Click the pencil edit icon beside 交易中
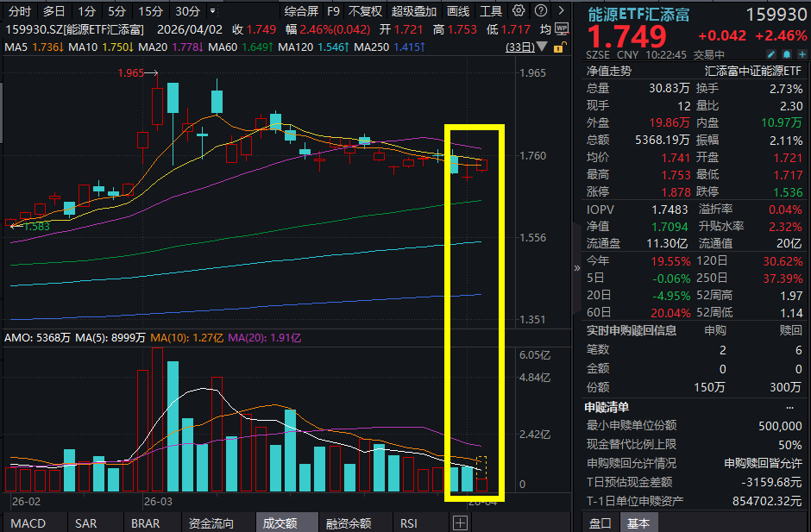Viewport: 811px width, 532px height. click(x=771, y=53)
